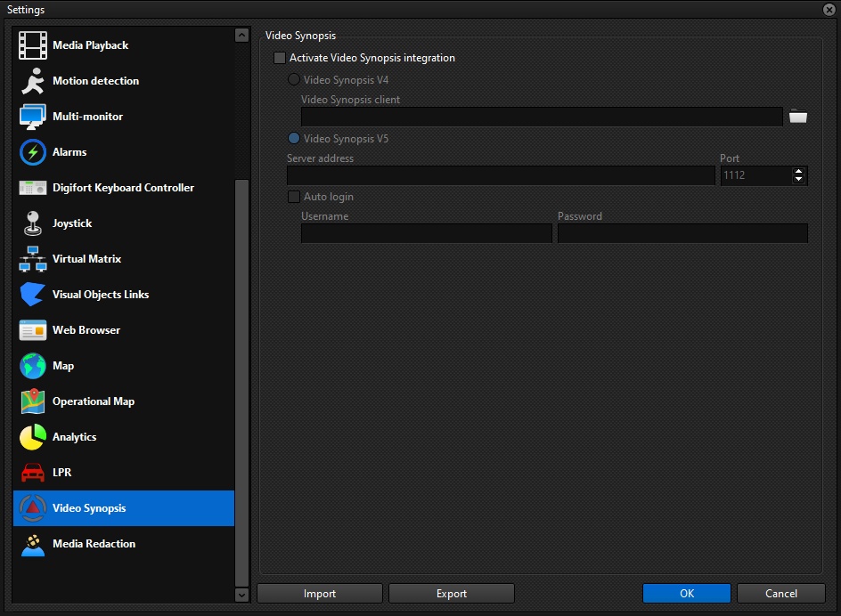Open Motion detection settings
Viewport: 841px width, 616px height.
coord(123,81)
